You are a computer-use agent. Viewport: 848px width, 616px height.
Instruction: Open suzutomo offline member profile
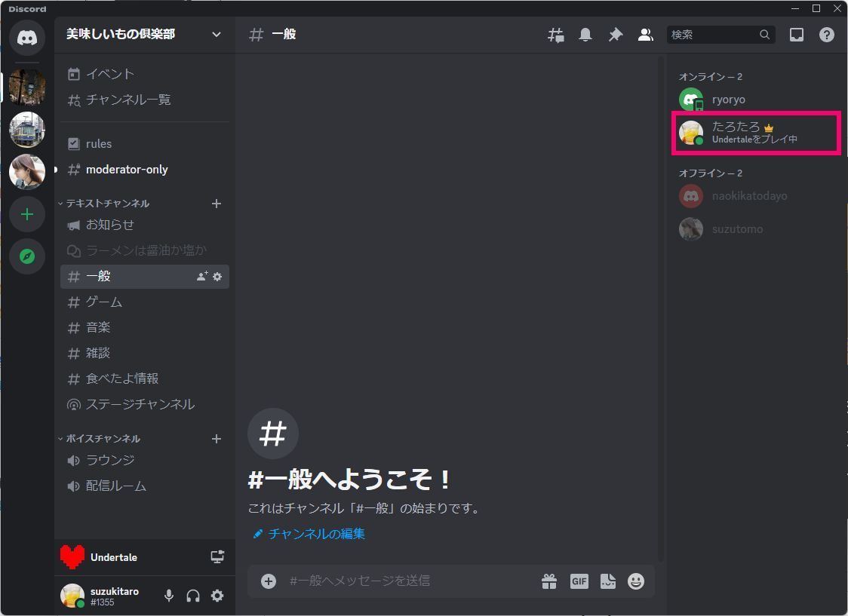point(757,229)
